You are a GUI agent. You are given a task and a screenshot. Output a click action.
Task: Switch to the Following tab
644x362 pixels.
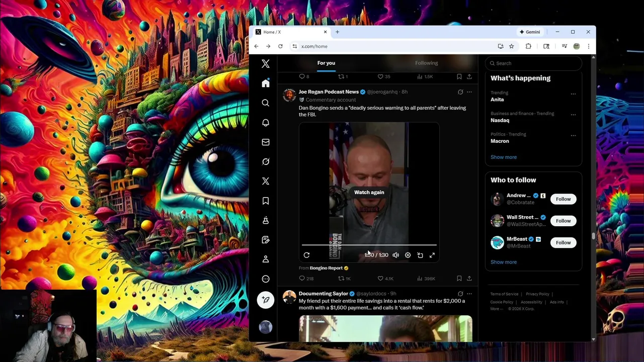tap(427, 63)
